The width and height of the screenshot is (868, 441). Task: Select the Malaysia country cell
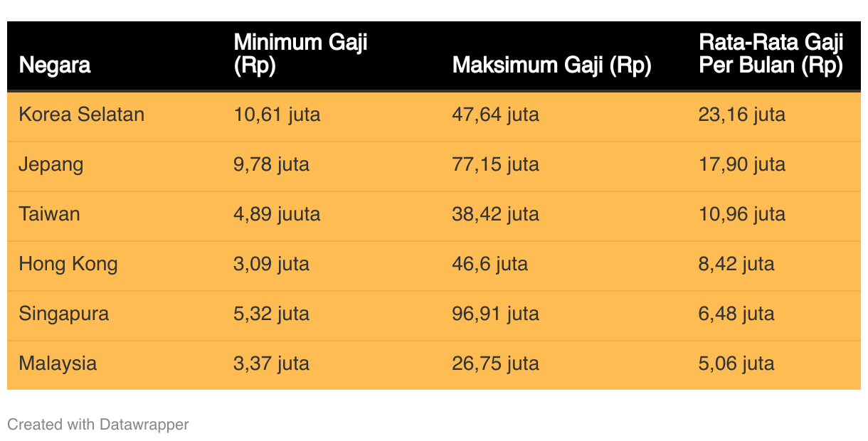[x=58, y=363]
